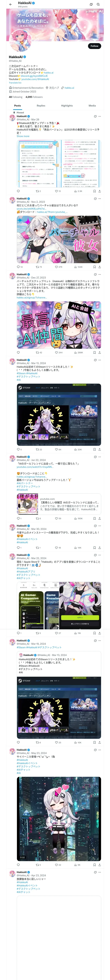110x980 pixels.
Task: Expand the pinned post with Show more
Action: pos(23,136)
